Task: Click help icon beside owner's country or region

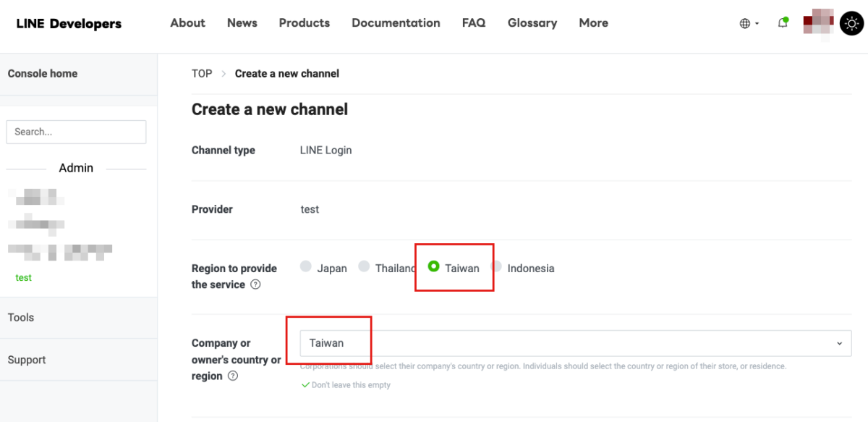Action: (x=233, y=376)
